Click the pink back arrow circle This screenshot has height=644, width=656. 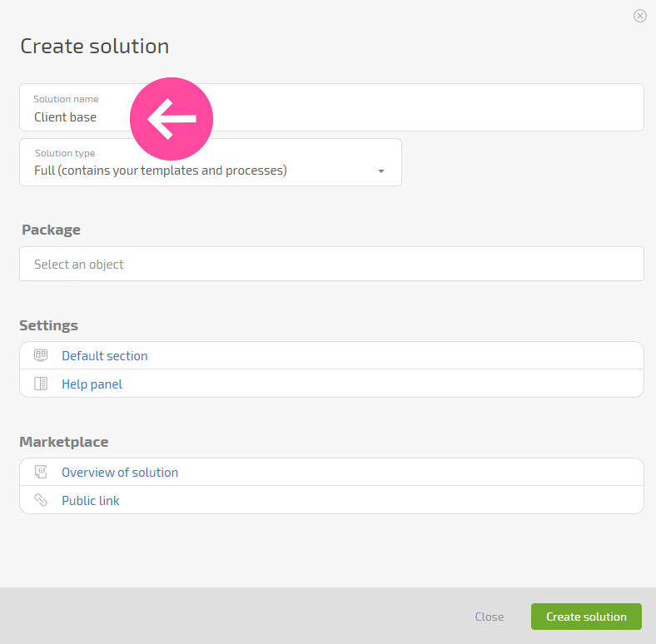[171, 119]
